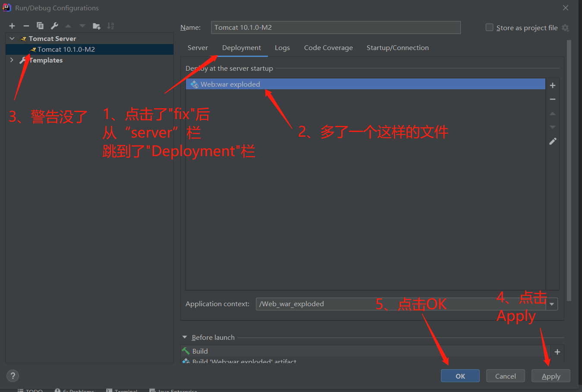
Task: Move artifact down in deployment list
Action: 552,127
